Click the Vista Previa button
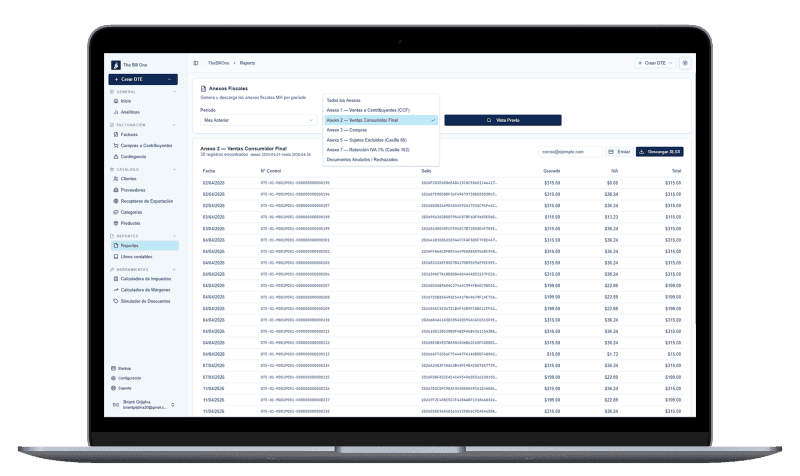 click(503, 120)
